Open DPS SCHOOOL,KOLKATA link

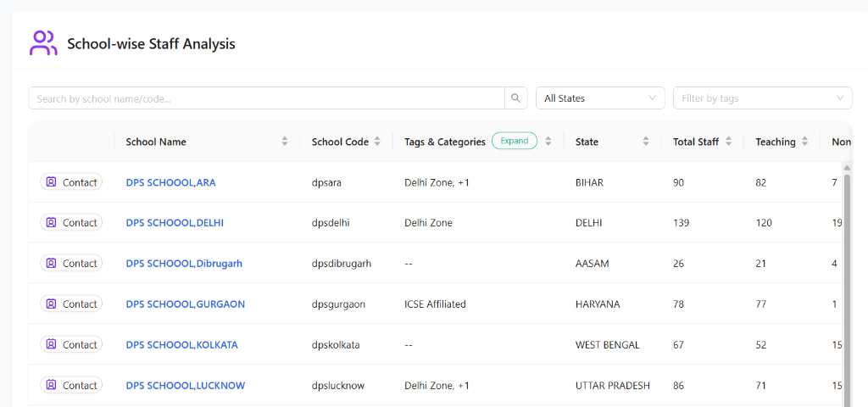point(182,345)
